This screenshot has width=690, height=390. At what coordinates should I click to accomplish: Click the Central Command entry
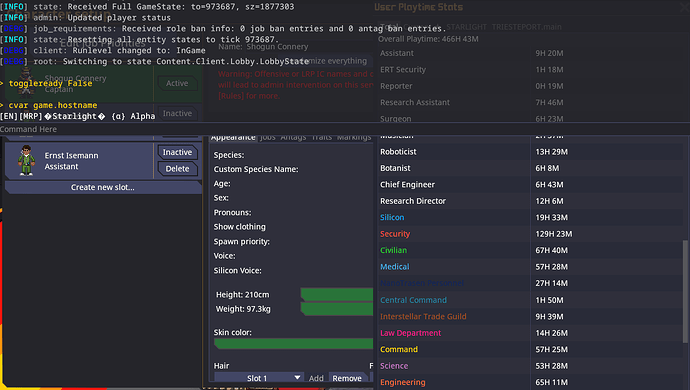[x=413, y=300]
